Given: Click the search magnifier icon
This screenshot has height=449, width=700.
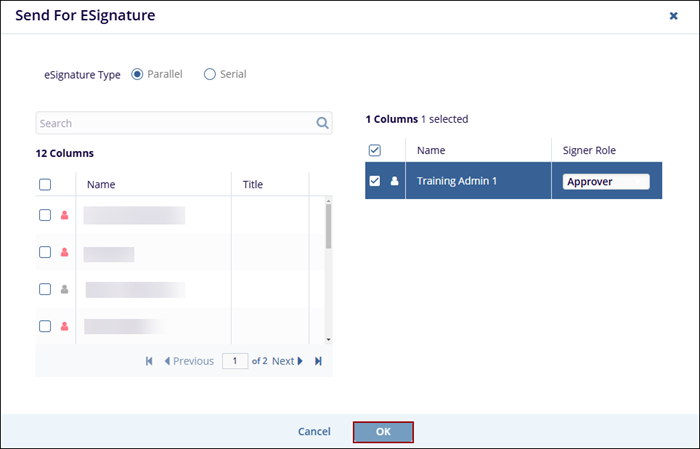Looking at the screenshot, I should (322, 124).
